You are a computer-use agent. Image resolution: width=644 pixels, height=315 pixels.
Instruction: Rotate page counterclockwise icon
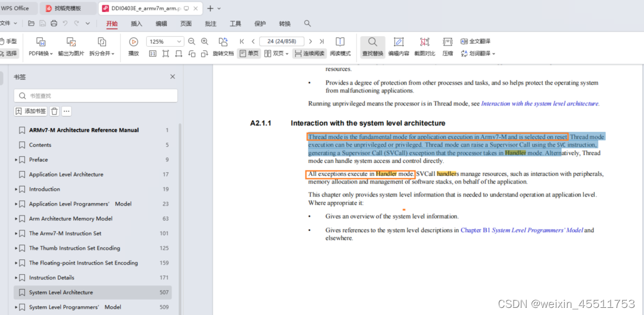[x=192, y=53]
